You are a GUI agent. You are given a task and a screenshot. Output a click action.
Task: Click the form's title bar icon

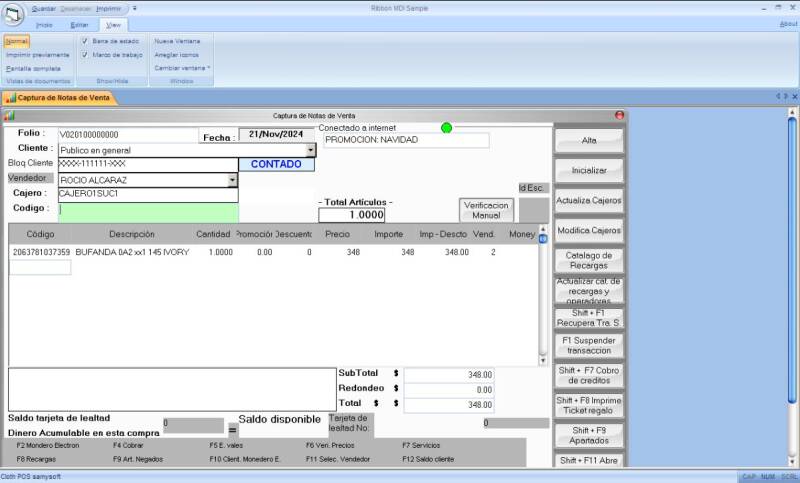point(9,116)
